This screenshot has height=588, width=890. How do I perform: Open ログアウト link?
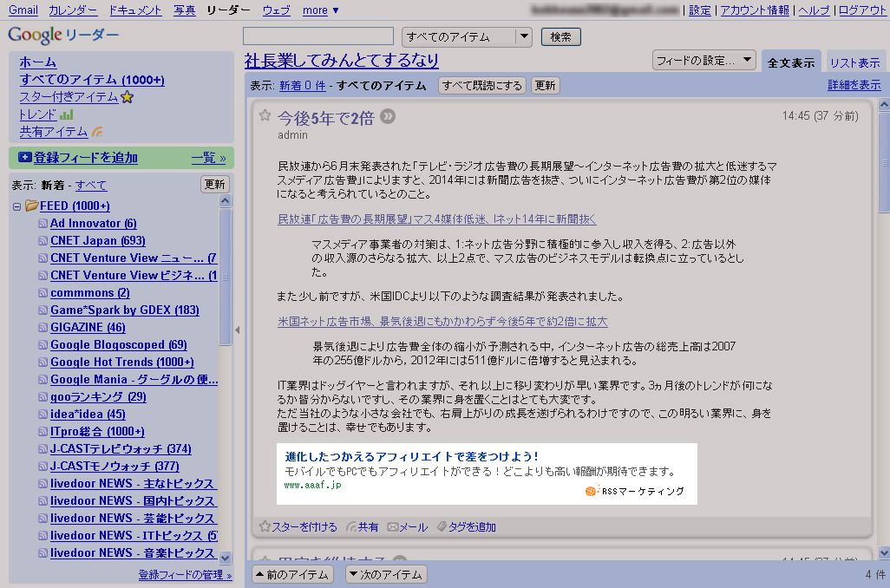(861, 10)
